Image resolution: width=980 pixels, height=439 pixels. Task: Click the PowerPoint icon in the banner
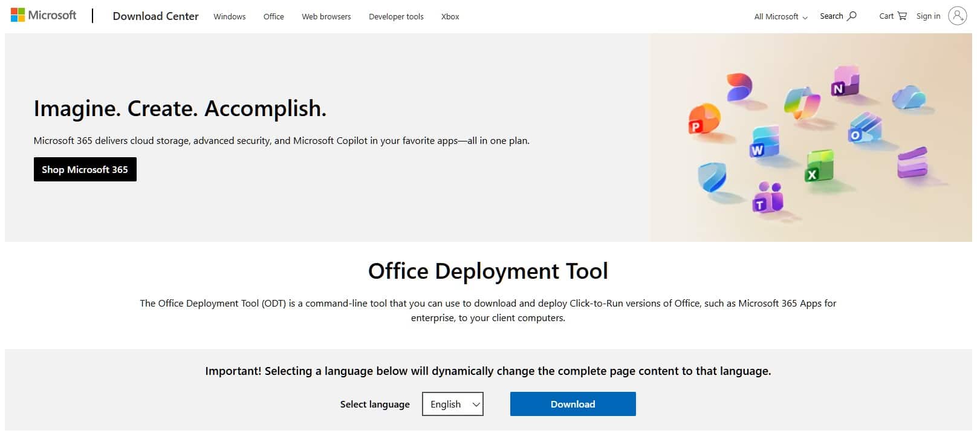[x=704, y=119]
